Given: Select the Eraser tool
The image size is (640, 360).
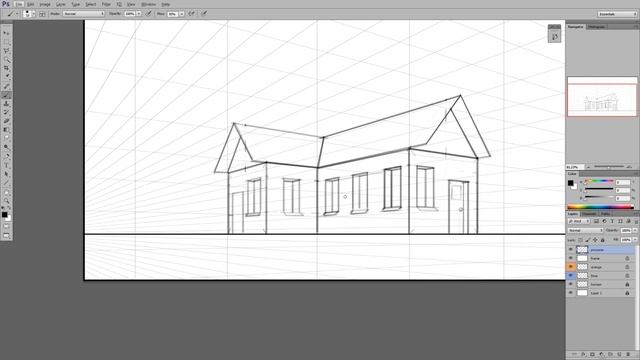Looking at the screenshot, I should (x=6, y=121).
